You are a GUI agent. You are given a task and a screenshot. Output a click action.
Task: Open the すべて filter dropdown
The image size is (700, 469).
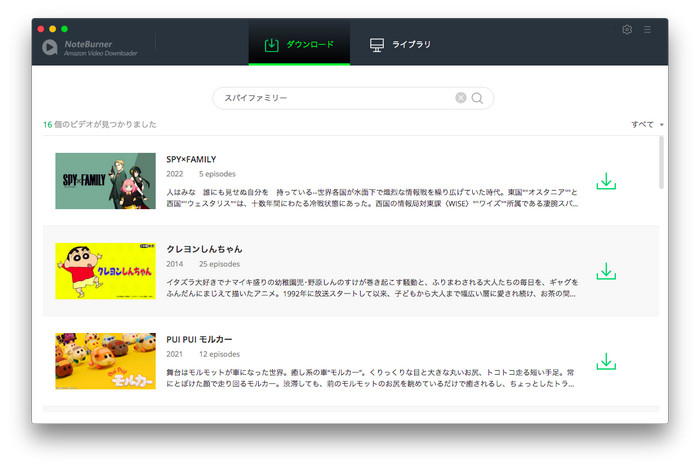point(647,125)
